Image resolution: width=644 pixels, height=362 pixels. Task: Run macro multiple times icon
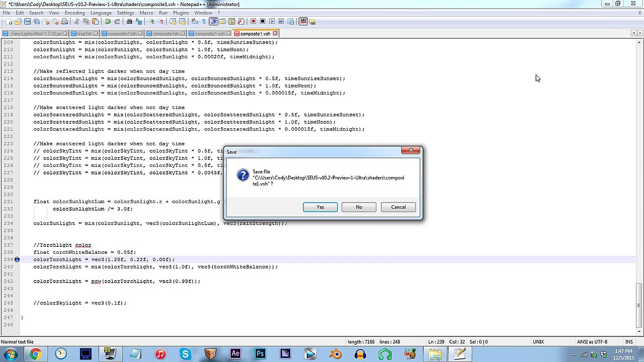coord(281,22)
